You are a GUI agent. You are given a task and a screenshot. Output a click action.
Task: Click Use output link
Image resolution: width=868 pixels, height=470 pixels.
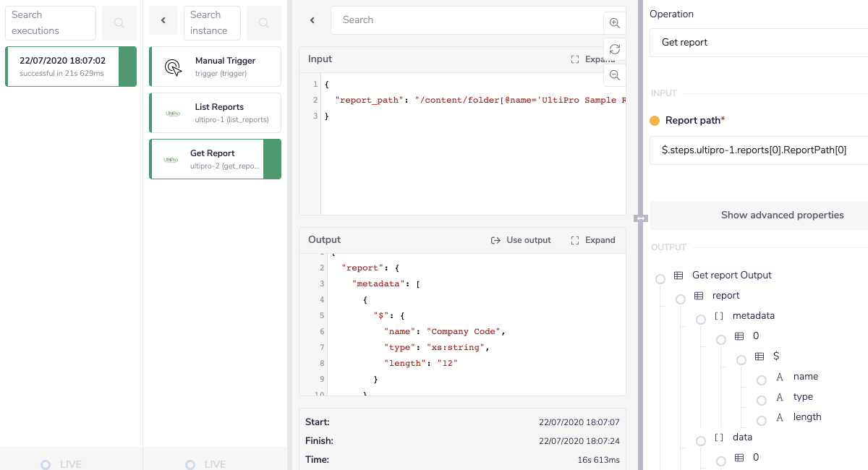(x=521, y=240)
